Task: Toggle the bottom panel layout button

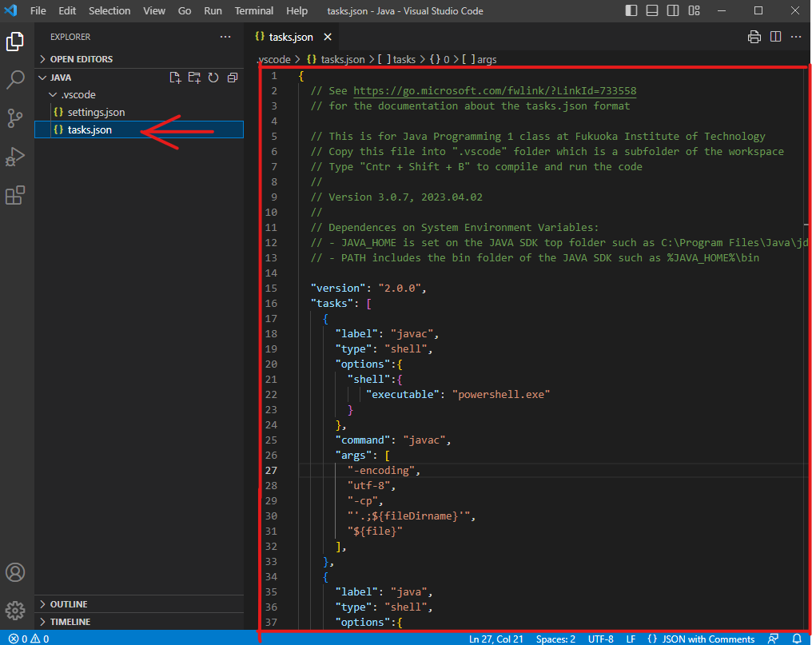Action: pos(652,11)
